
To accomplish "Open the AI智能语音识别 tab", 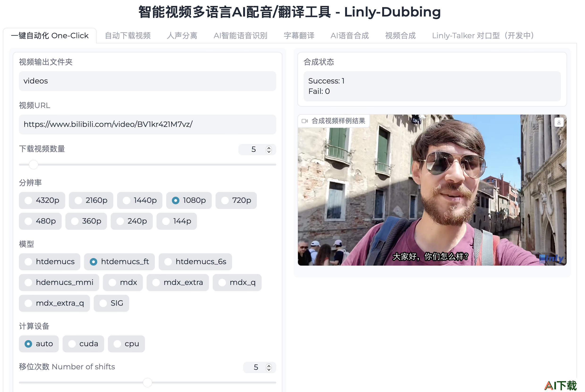I will click(241, 36).
